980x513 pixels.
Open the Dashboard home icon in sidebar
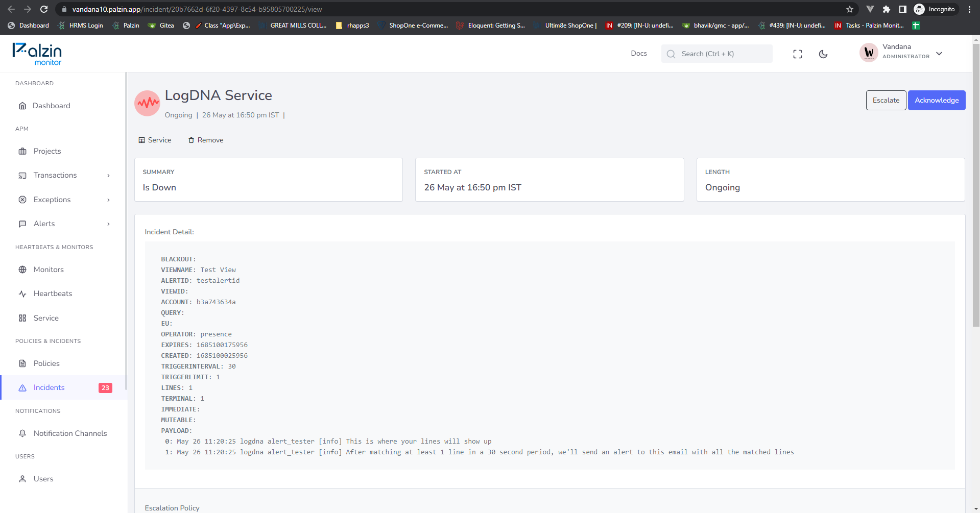pos(22,106)
